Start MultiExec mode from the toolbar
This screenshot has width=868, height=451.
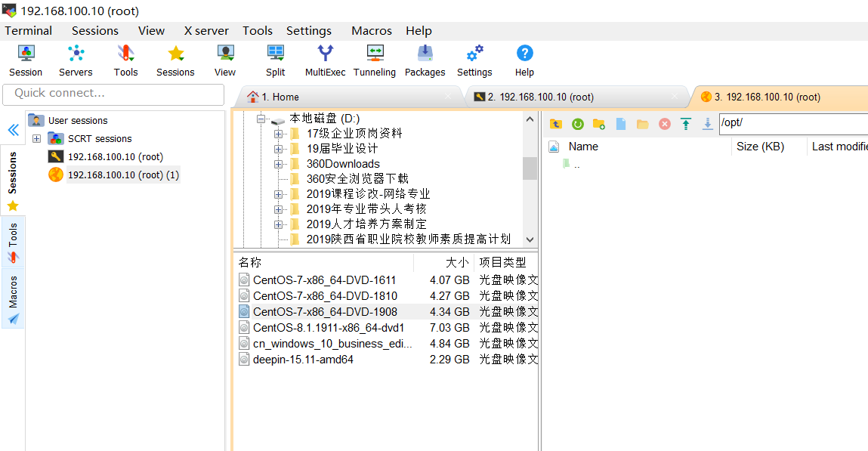click(x=325, y=61)
